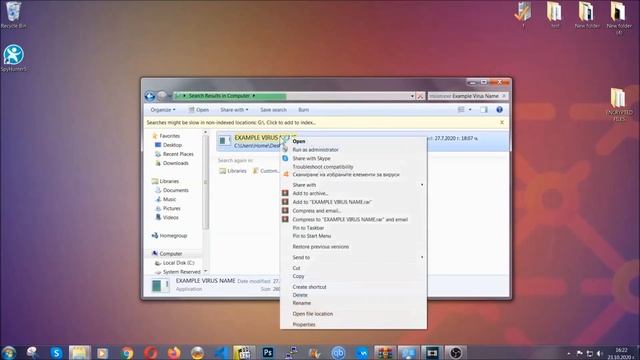Clear the search box text
640x360 pixels.
[x=504, y=96]
